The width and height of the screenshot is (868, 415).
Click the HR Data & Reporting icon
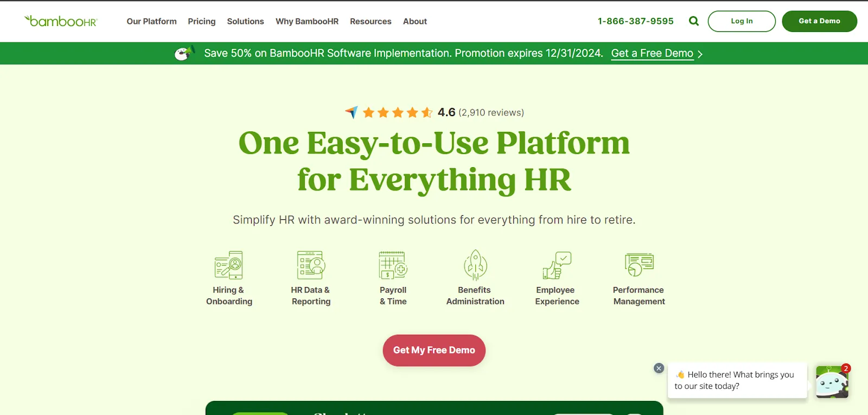point(311,265)
